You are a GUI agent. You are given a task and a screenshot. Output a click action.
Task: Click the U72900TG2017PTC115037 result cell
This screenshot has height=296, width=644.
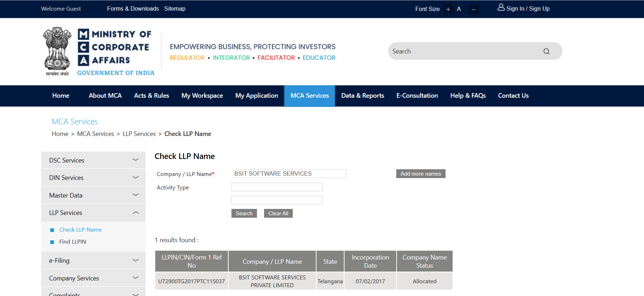[191, 281]
